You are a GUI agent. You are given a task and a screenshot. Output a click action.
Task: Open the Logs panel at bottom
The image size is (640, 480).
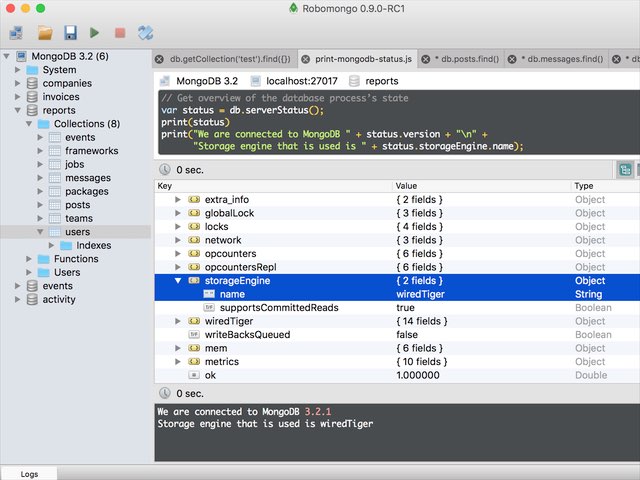(x=29, y=474)
